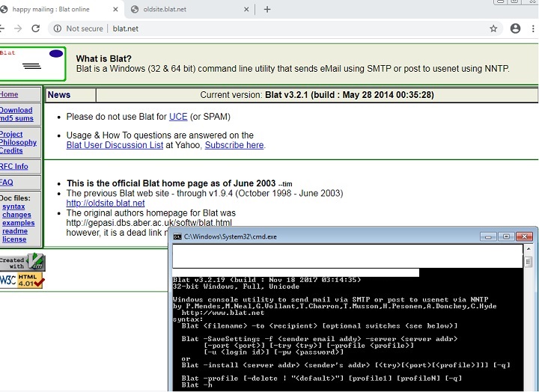Image resolution: width=539 pixels, height=392 pixels.
Task: Open the md5 sums sidebar link
Action: pos(16,119)
